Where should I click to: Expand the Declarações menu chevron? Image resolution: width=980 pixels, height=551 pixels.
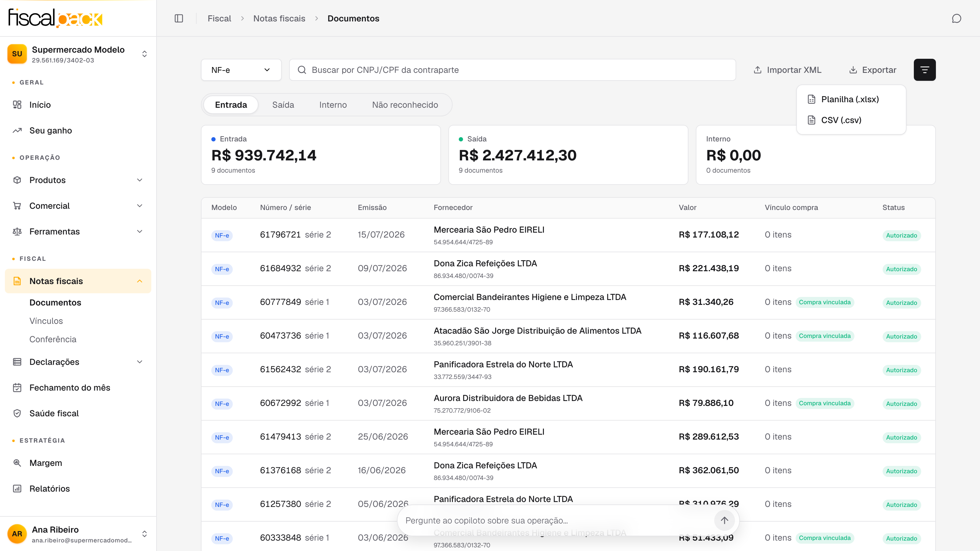coord(140,362)
